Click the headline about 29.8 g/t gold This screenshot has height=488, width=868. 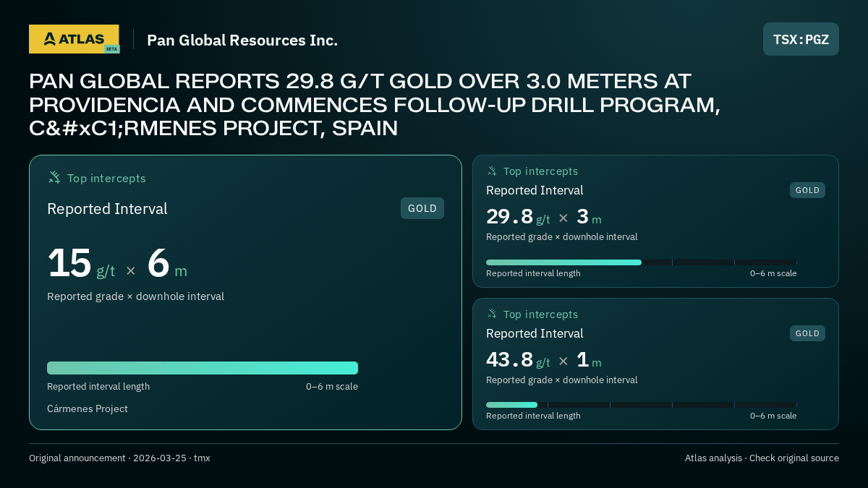[x=375, y=105]
